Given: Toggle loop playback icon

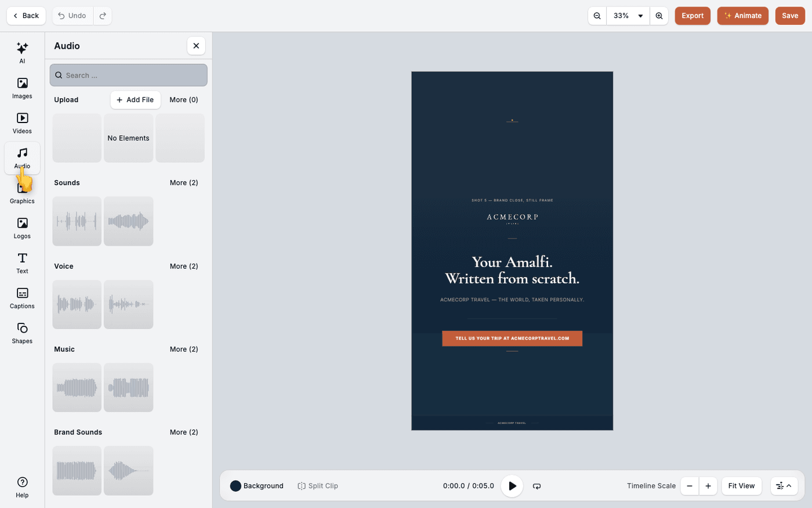Looking at the screenshot, I should (536, 486).
